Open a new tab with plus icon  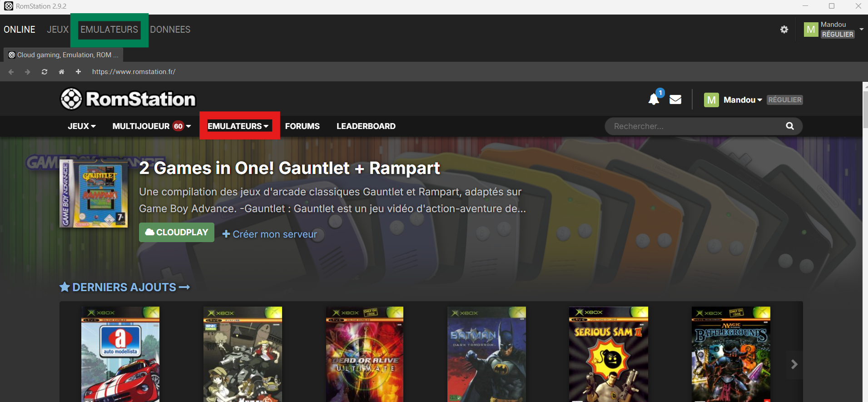[x=78, y=72]
